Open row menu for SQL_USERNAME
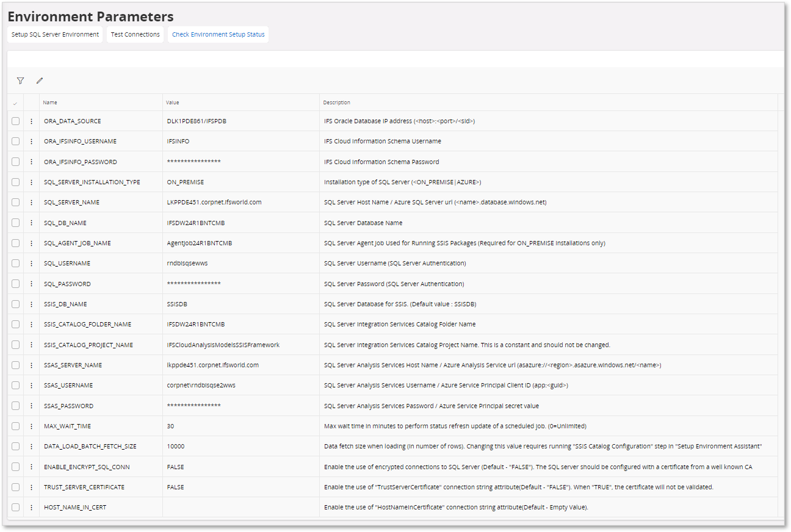 pyautogui.click(x=31, y=263)
